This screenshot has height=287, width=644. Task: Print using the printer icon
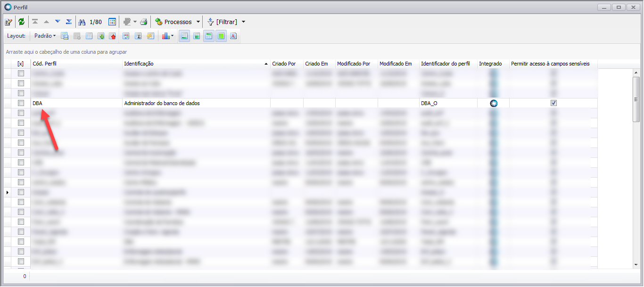tap(144, 22)
